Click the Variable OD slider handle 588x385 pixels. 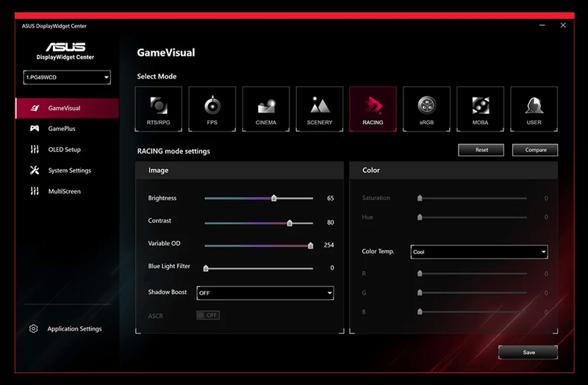(310, 245)
